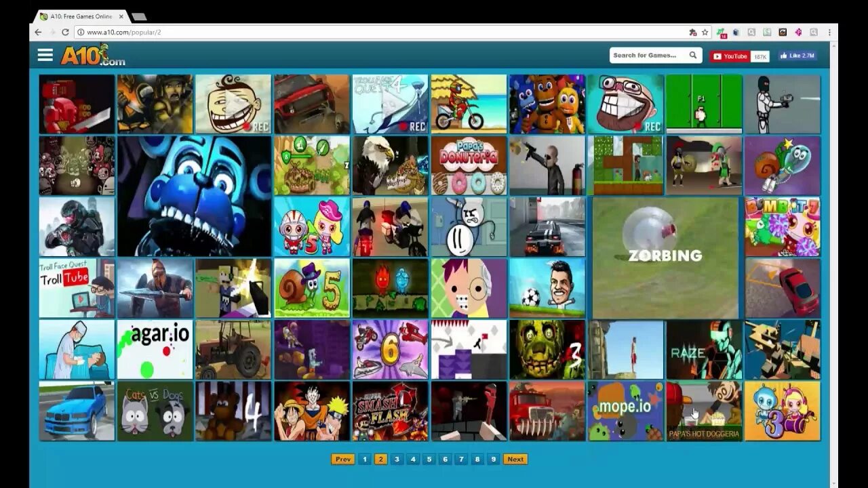The width and height of the screenshot is (868, 488).
Task: Open the blue BMW car game tile
Action: coord(77,411)
